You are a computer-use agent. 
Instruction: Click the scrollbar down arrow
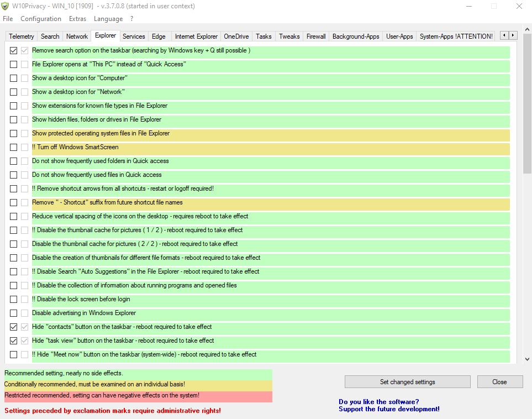click(x=527, y=359)
